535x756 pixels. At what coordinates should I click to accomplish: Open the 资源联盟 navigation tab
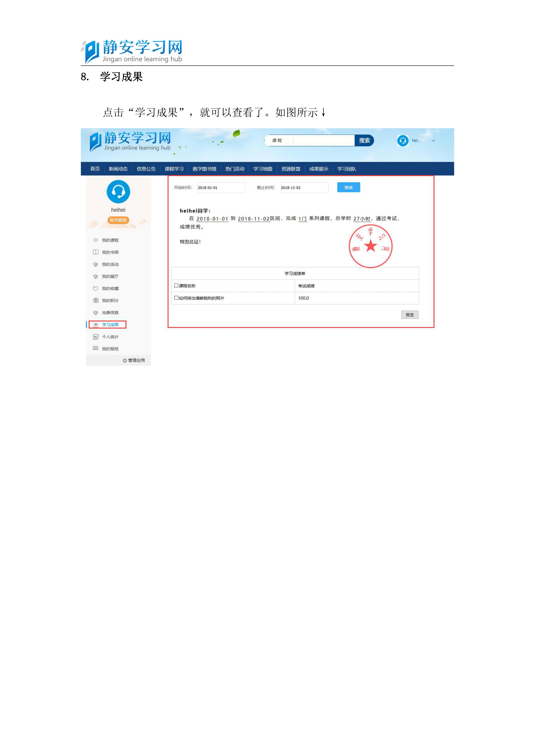[291, 169]
